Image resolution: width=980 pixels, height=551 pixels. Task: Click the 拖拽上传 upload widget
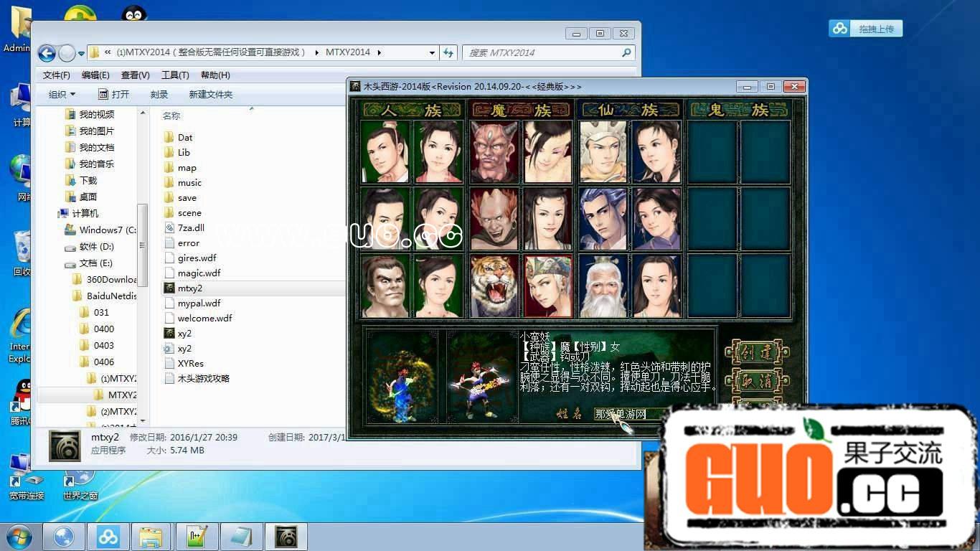pos(866,29)
